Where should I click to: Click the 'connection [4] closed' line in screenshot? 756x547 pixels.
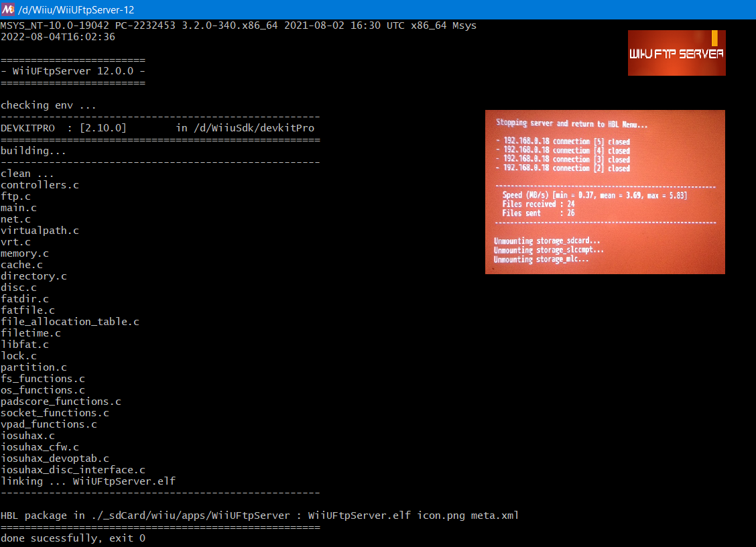coord(563,151)
